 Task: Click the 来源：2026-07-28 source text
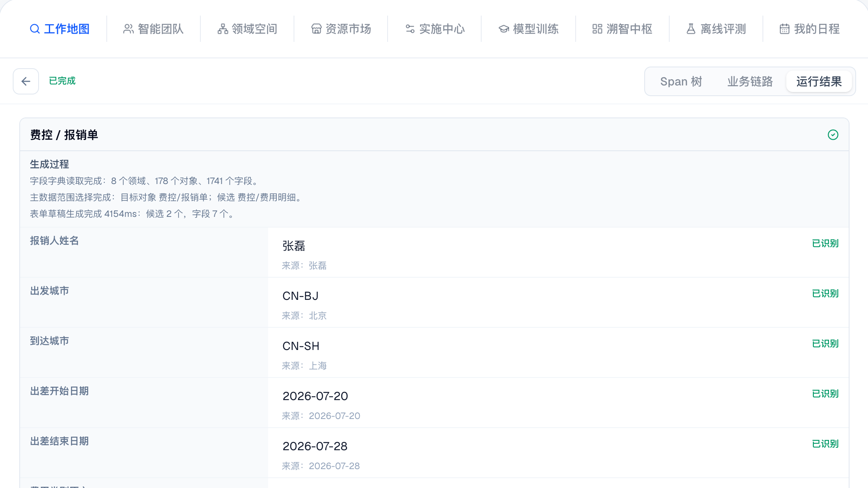321,466
